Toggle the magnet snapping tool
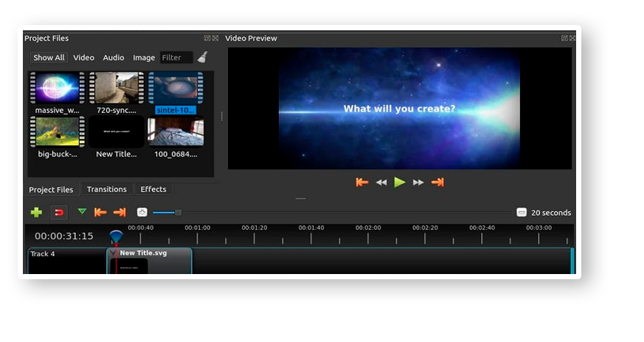The width and height of the screenshot is (644, 342). [60, 212]
